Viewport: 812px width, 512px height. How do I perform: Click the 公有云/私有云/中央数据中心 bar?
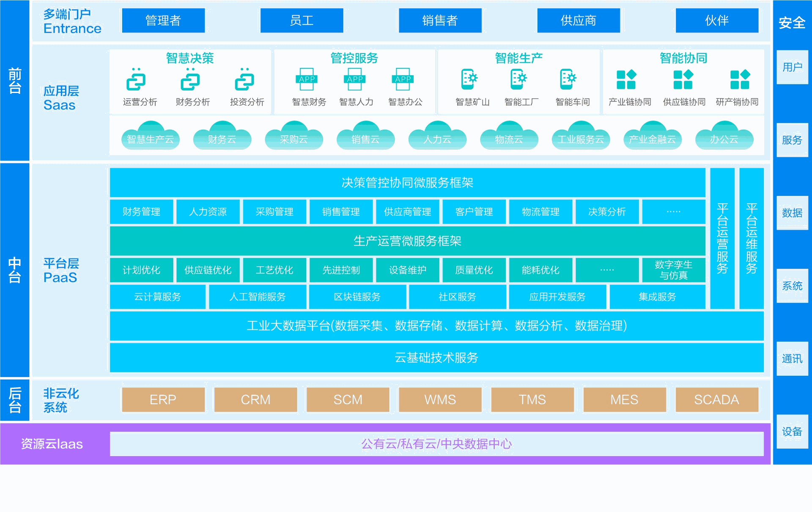pyautogui.click(x=437, y=444)
